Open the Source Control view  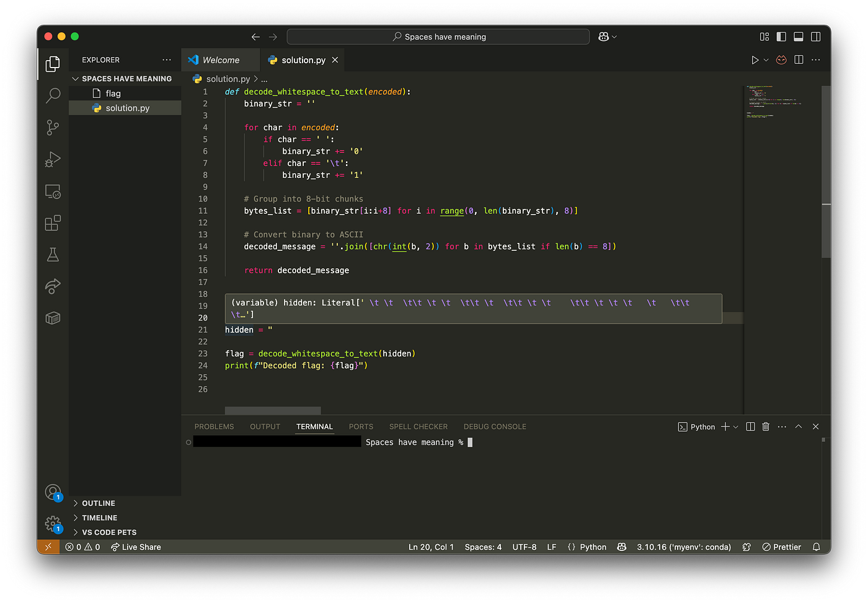(x=53, y=127)
